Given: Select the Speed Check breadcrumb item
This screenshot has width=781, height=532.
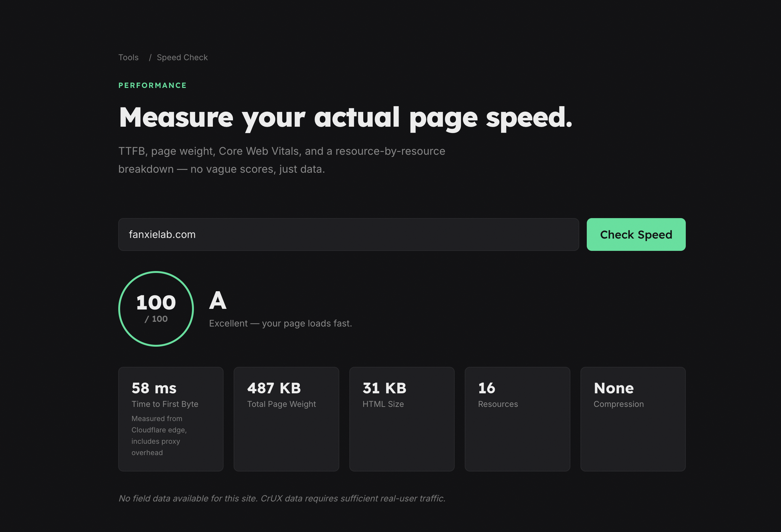Looking at the screenshot, I should pyautogui.click(x=182, y=57).
